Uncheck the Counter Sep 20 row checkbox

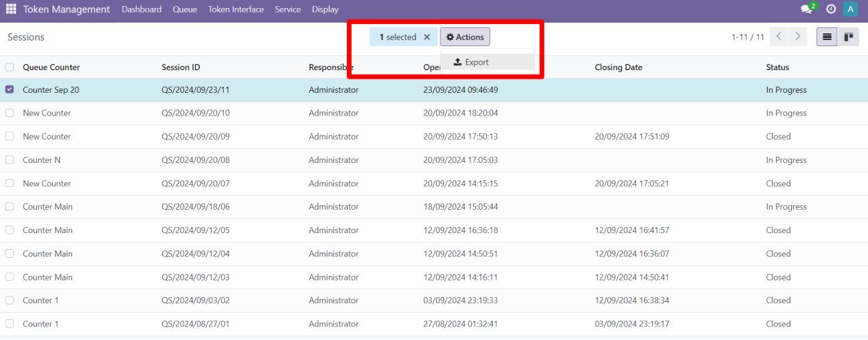(x=10, y=90)
